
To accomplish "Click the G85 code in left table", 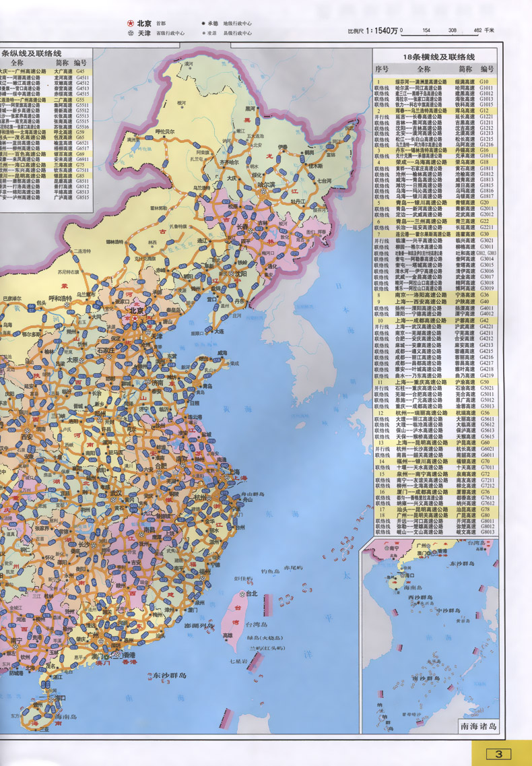I will coord(80,175).
